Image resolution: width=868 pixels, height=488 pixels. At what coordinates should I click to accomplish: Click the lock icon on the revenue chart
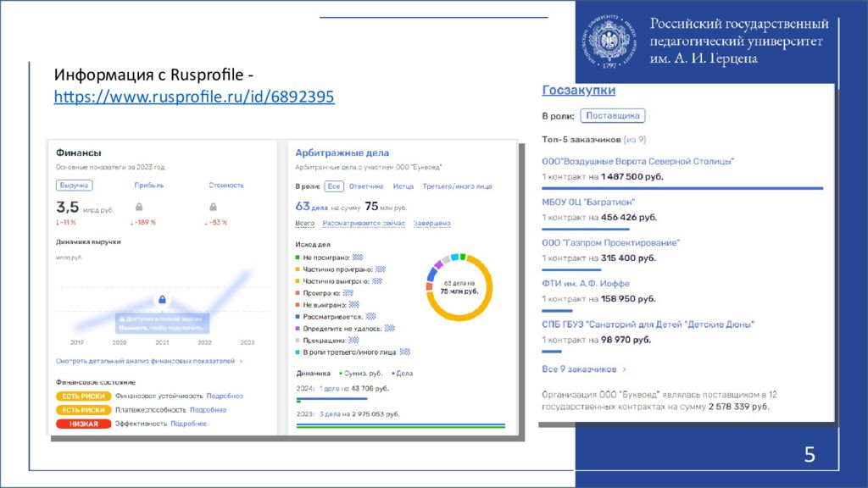[162, 299]
